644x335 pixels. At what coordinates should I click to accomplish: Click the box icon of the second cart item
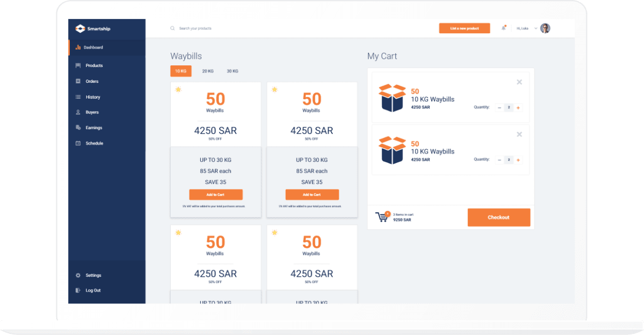coord(392,150)
